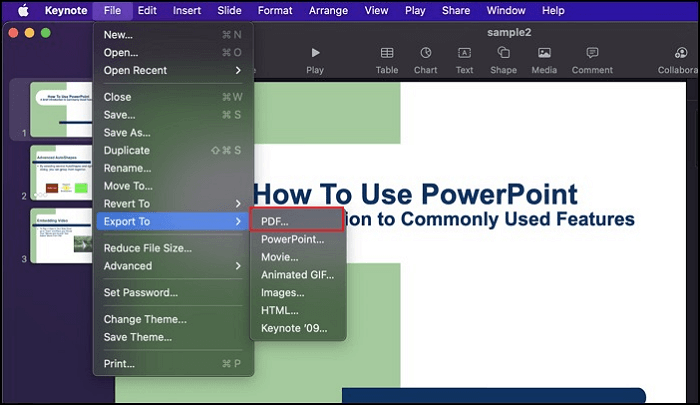This screenshot has width=700, height=405.
Task: Choose PDF... in Export To submenu
Action: (x=297, y=221)
